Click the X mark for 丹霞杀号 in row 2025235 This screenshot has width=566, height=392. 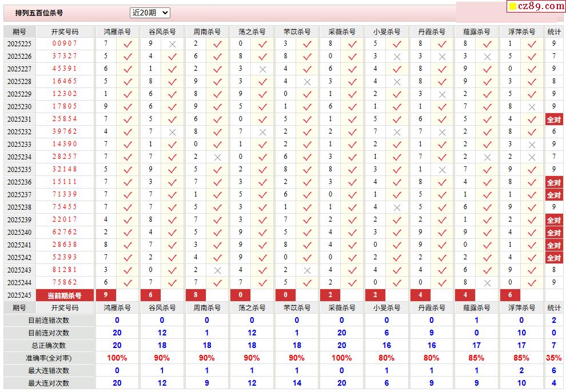pos(442,170)
